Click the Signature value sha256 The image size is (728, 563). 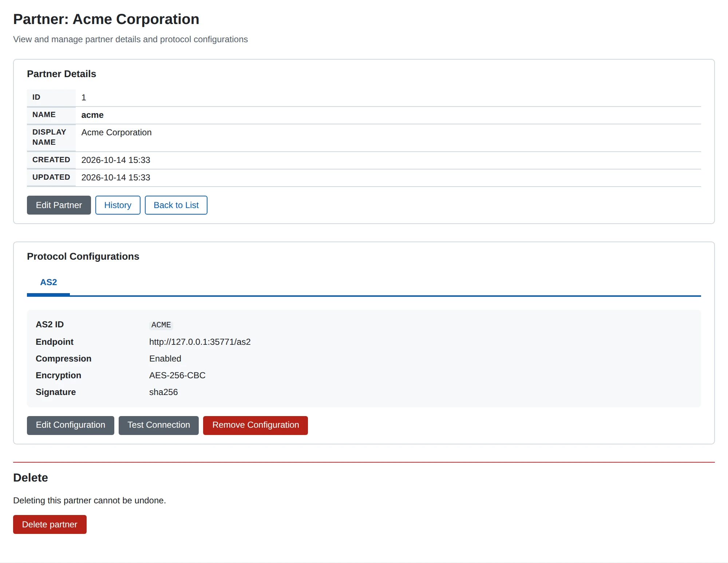pos(163,392)
